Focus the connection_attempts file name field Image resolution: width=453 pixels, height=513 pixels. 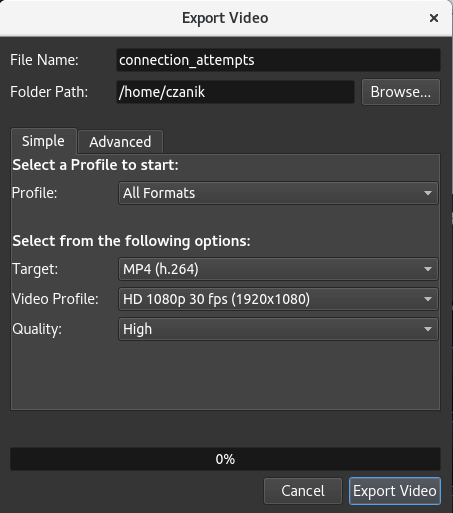pos(278,60)
